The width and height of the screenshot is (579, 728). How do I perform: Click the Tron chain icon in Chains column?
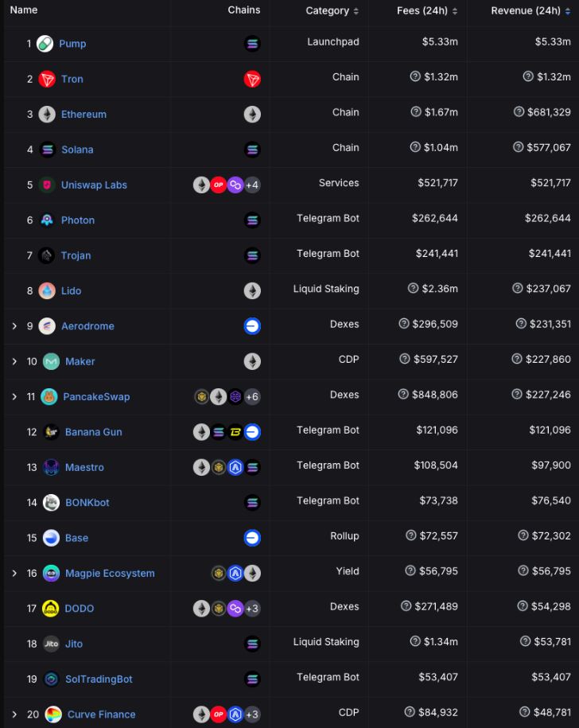click(252, 79)
